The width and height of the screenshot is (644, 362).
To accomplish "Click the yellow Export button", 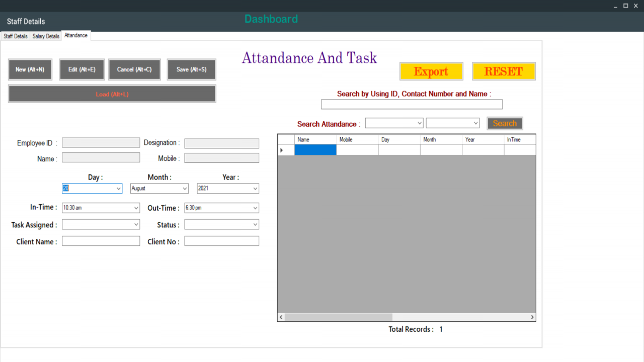I will pyautogui.click(x=431, y=71).
